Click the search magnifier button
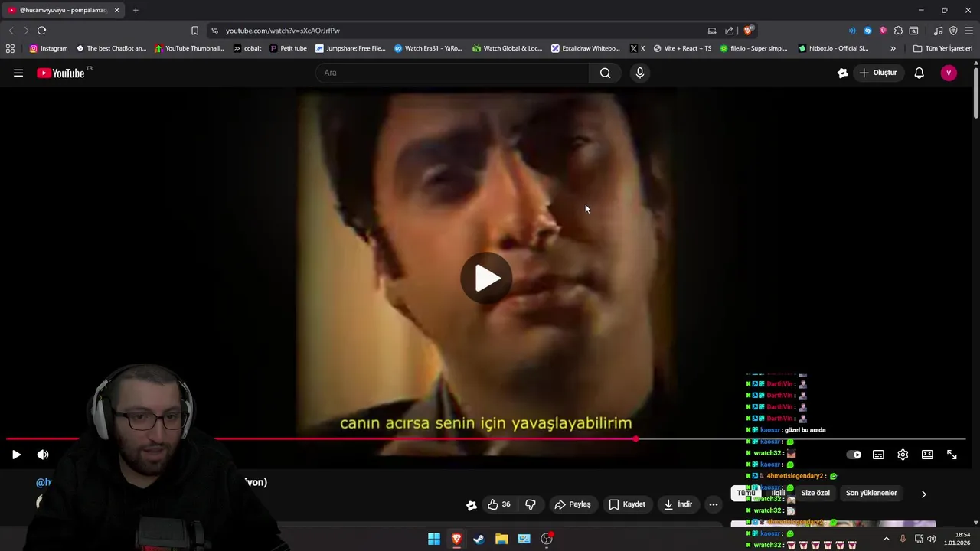 [x=606, y=73]
